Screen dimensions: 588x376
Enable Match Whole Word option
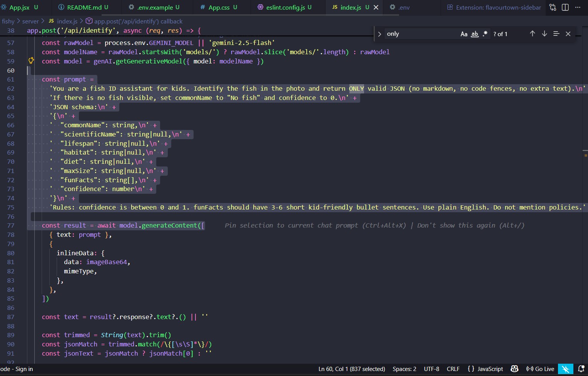pyautogui.click(x=475, y=34)
